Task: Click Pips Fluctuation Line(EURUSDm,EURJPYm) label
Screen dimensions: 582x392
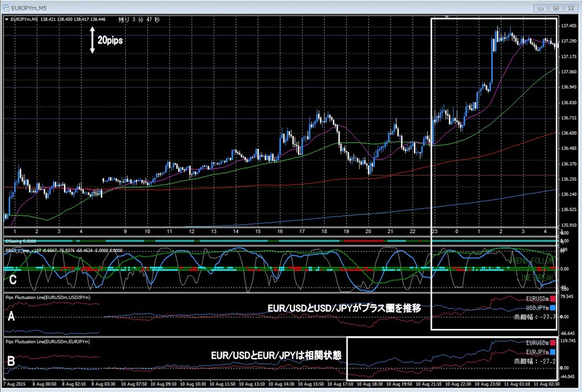Action: (48, 342)
